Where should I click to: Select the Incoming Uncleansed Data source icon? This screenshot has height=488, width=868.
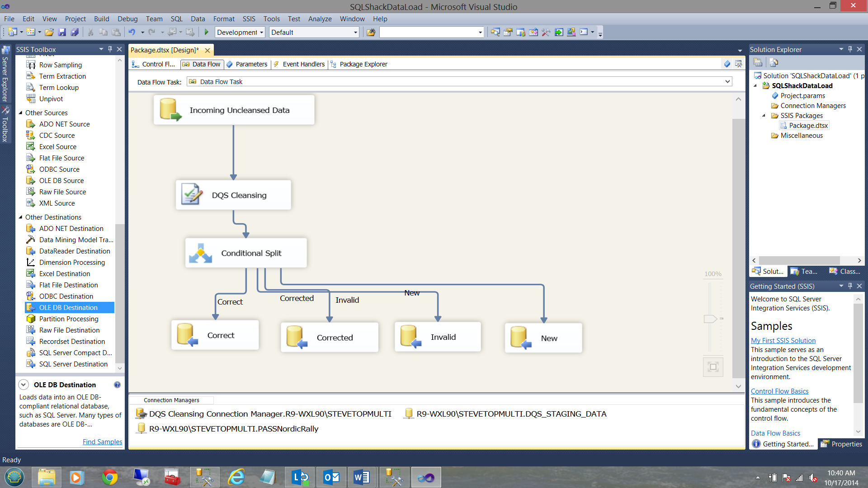click(170, 110)
